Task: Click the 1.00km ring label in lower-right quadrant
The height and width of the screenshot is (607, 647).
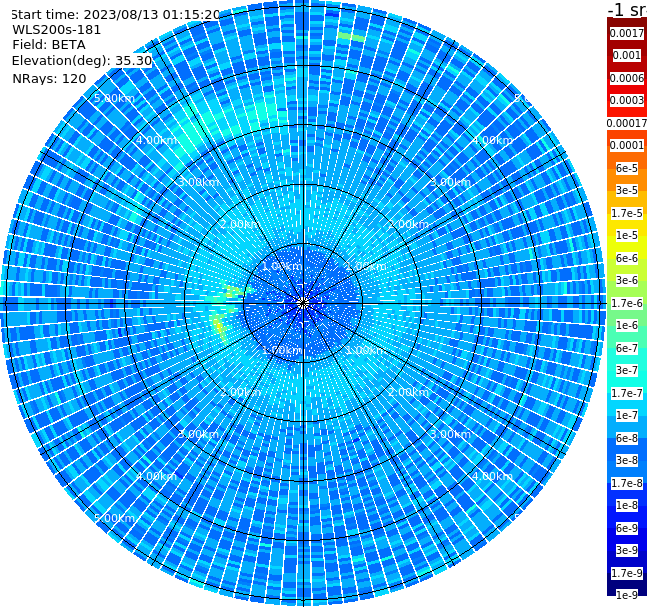Action: tap(366, 350)
